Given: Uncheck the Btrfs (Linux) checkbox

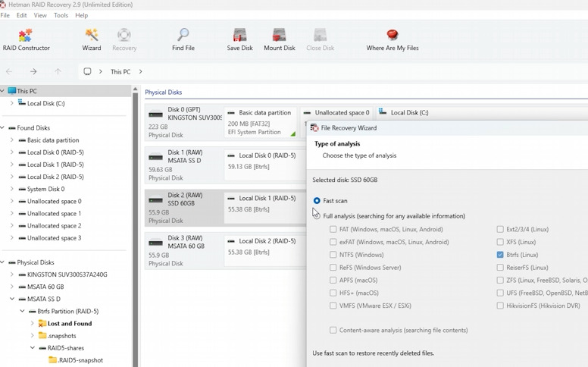Looking at the screenshot, I should point(500,255).
